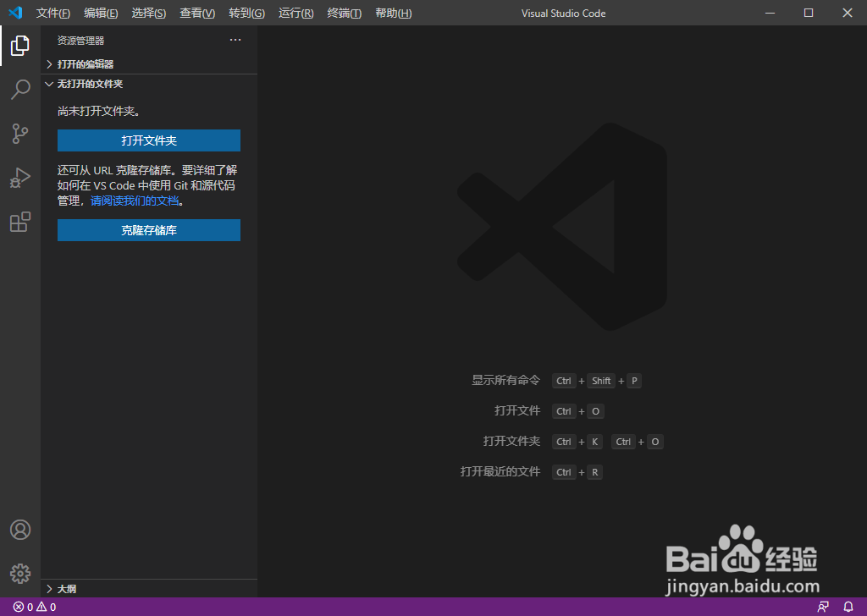Open the 转到(G) menu
This screenshot has width=867, height=616.
(246, 14)
